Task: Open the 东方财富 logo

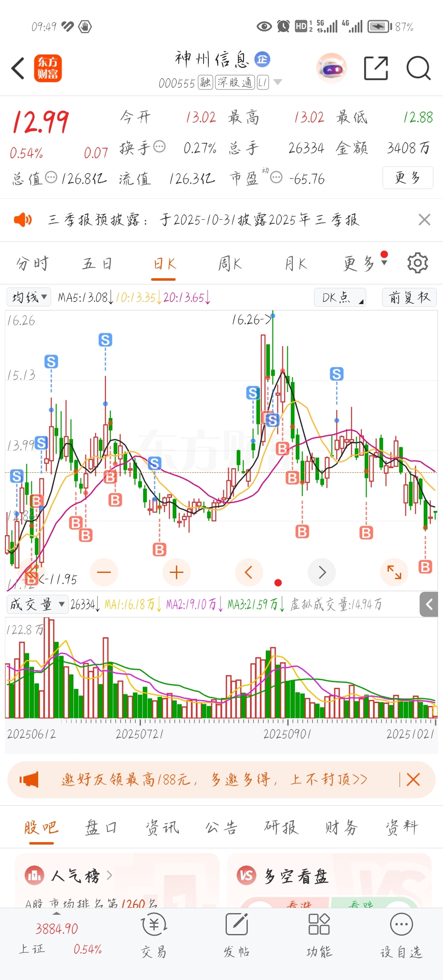Action: pyautogui.click(x=48, y=68)
